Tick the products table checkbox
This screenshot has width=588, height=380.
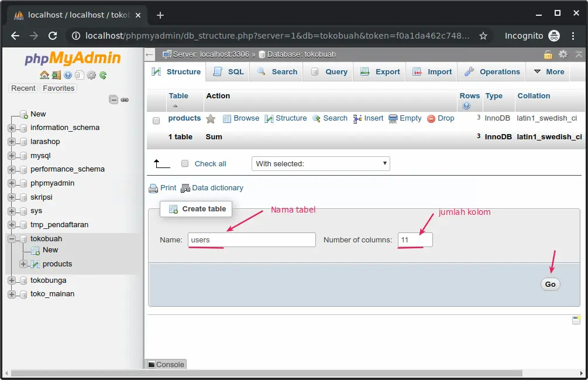(156, 121)
